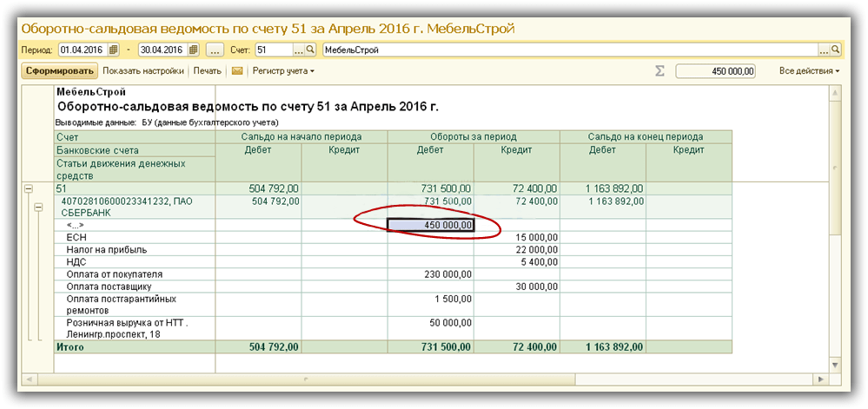Select the Оплата от покупателя row

coord(135,274)
